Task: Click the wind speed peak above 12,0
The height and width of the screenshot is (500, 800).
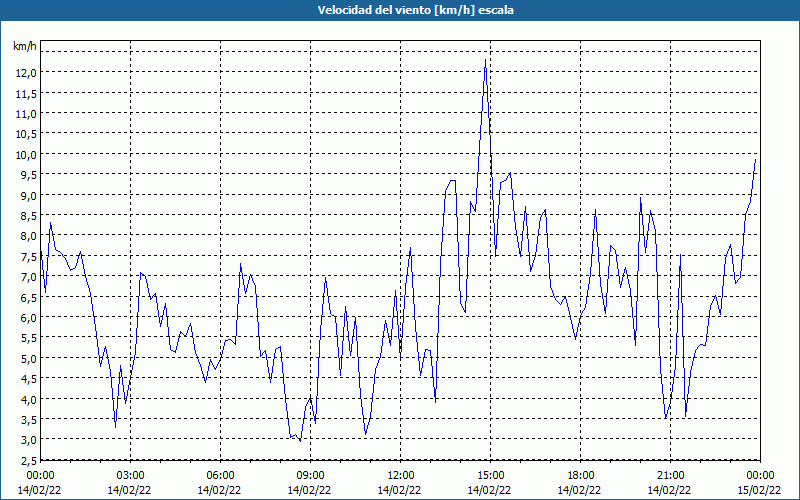Action: pyautogui.click(x=485, y=60)
